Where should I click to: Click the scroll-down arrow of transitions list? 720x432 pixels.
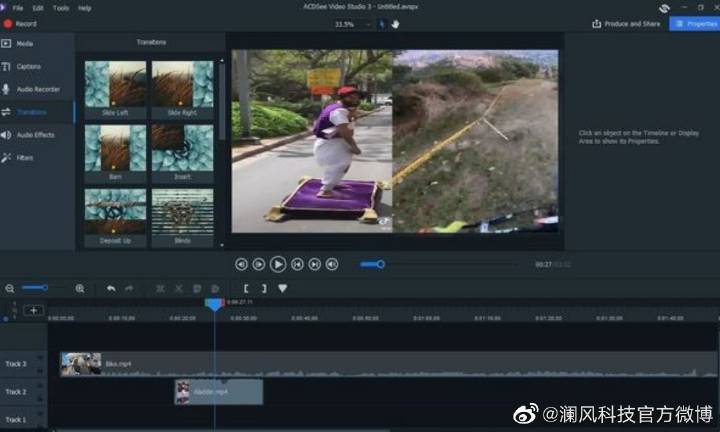tap(222, 245)
